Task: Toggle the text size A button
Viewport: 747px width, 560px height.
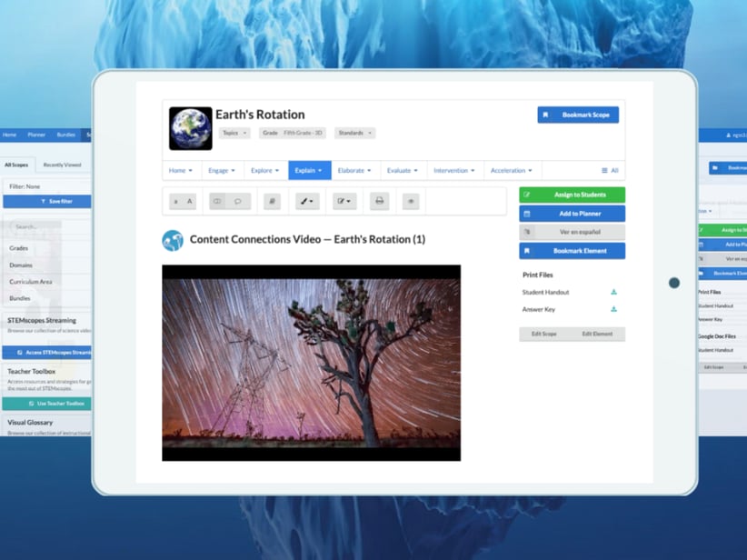Action: pyautogui.click(x=189, y=201)
